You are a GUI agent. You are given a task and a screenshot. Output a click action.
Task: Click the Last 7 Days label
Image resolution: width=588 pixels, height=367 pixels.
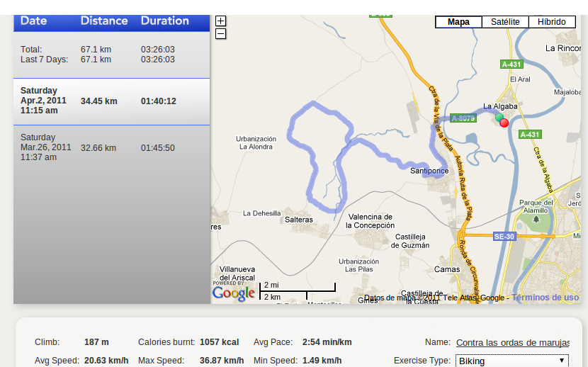click(x=44, y=60)
